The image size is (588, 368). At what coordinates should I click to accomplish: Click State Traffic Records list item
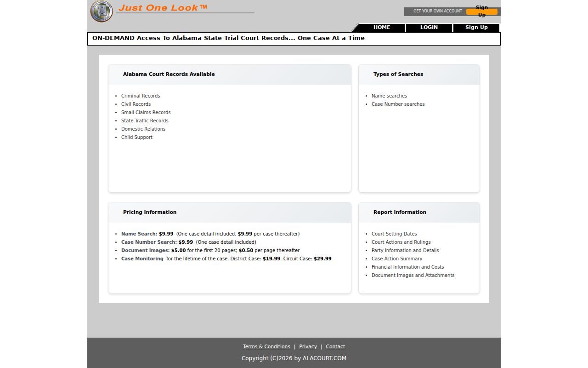click(145, 121)
